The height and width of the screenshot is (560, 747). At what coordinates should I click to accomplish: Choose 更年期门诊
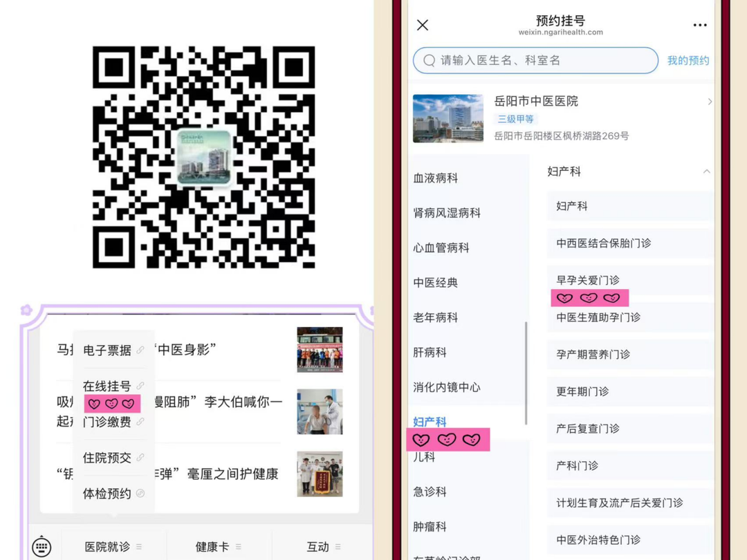click(x=630, y=391)
